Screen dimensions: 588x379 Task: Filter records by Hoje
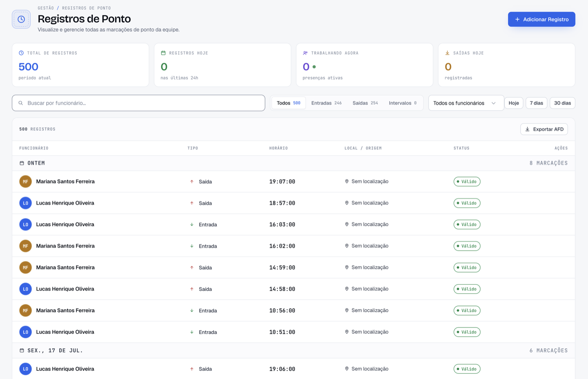[x=514, y=103]
